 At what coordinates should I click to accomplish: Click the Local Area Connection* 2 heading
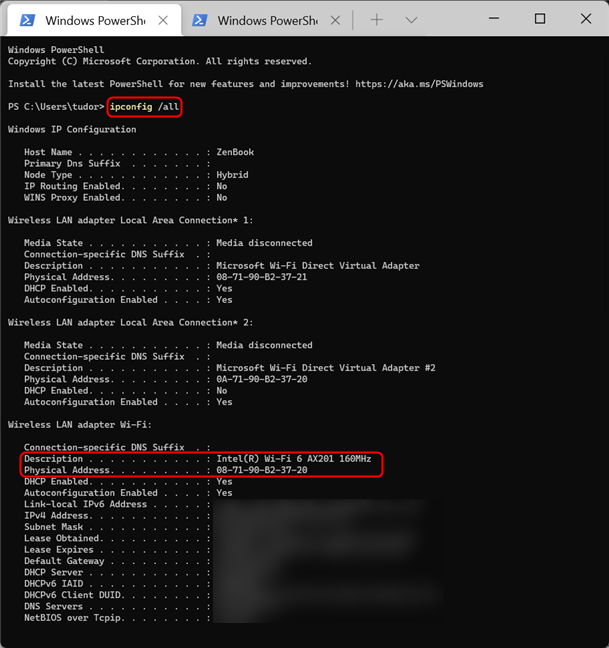tap(131, 322)
